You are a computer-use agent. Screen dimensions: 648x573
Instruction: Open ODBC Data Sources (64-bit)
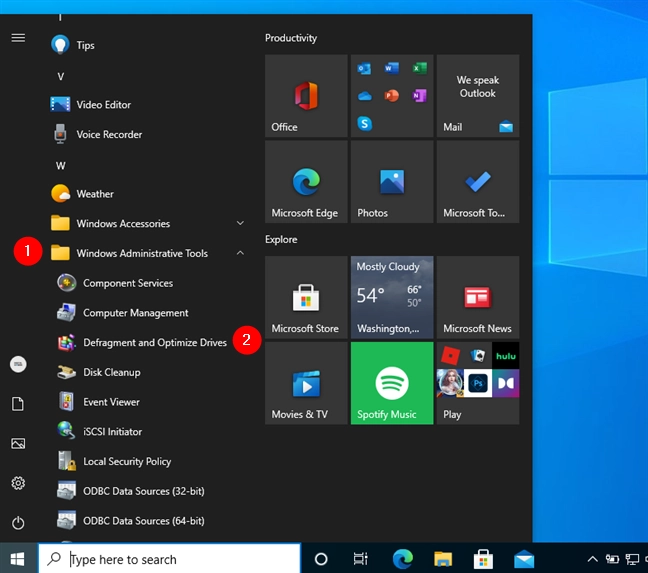click(x=147, y=521)
